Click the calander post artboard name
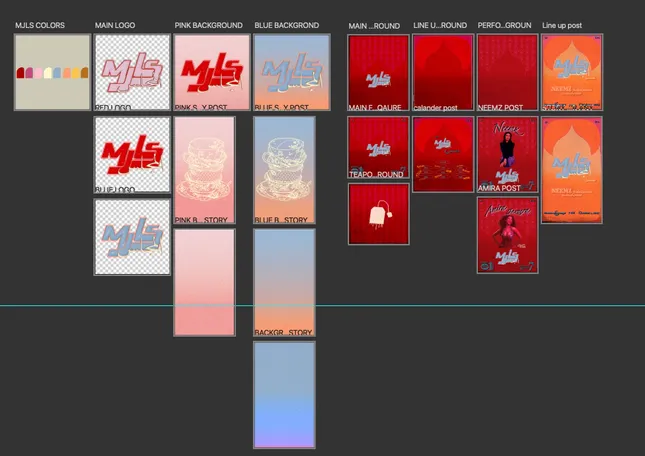645x456 pixels. [x=435, y=108]
